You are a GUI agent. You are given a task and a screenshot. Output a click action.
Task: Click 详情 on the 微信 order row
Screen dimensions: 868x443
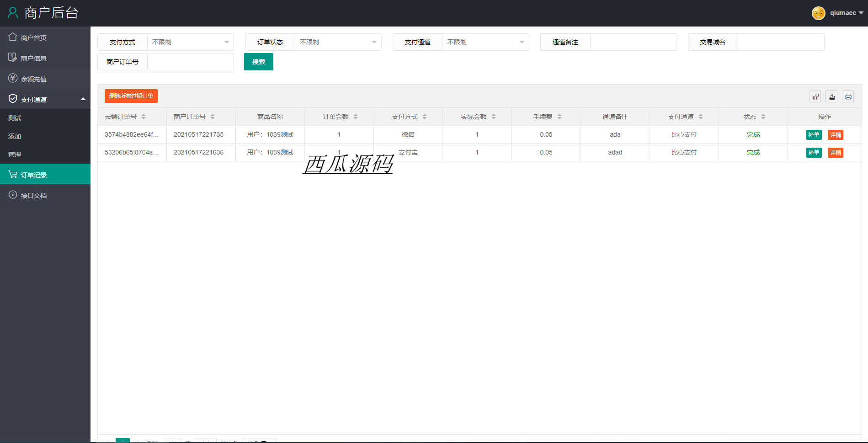[x=835, y=134]
